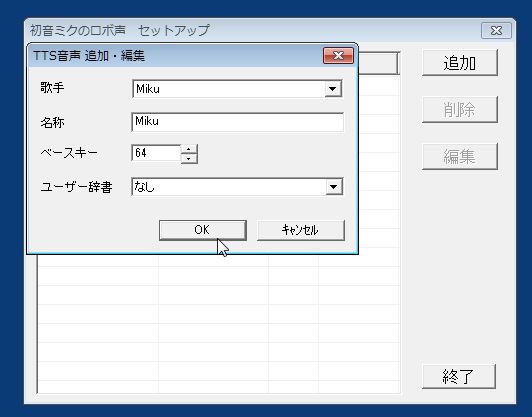Close the 初音ミクのロボ声 セットアップ window
Image resolution: width=532 pixels, height=417 pixels.
pyautogui.click(x=496, y=31)
